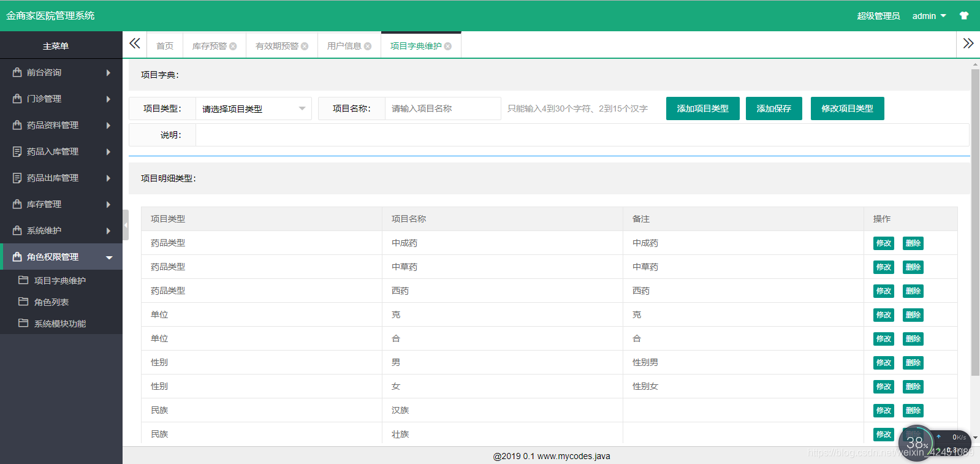This screenshot has width=980, height=464.
Task: Expand the 系统维护 menu arrow
Action: pyautogui.click(x=108, y=230)
